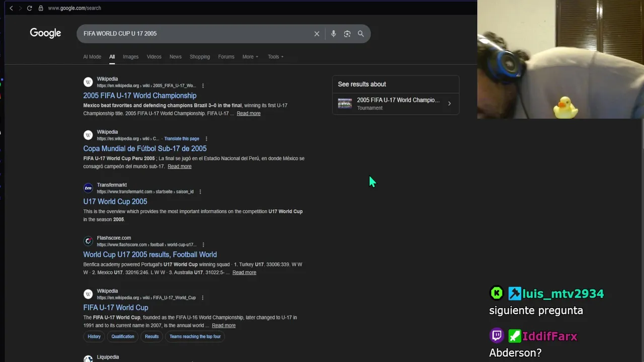The image size is (644, 362).
Task: Click the search query input field
Action: (196, 34)
